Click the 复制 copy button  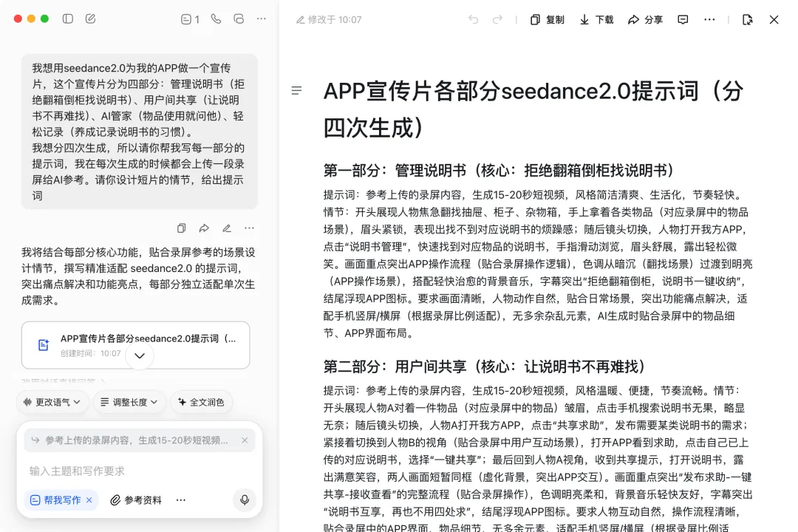[547, 19]
